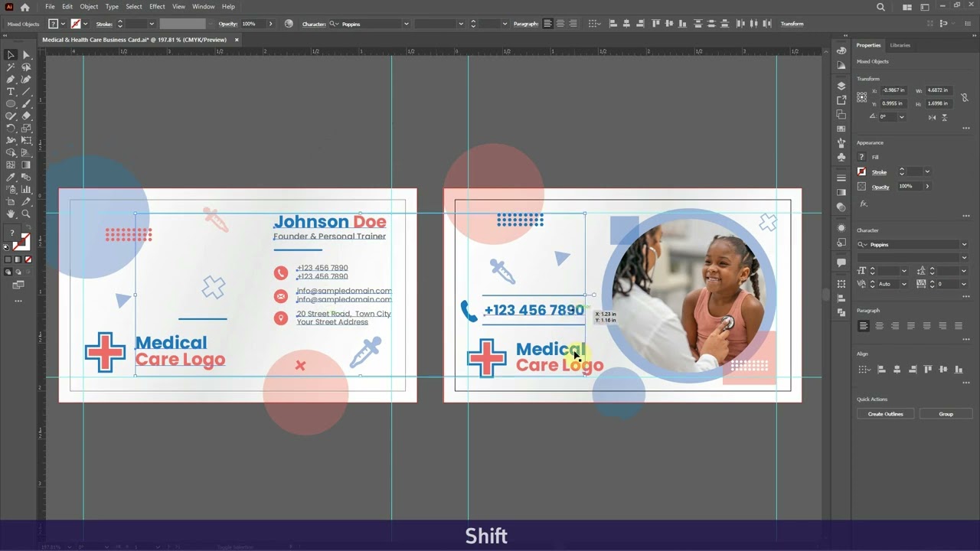Click the fx effects icon in Appearance

(x=864, y=204)
